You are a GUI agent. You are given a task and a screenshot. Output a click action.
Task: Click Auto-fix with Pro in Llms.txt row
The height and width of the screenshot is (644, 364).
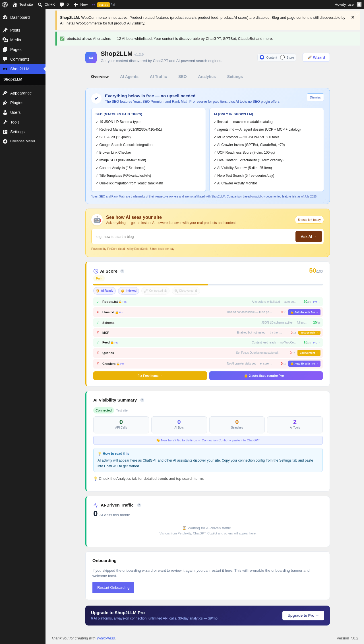[304, 312]
